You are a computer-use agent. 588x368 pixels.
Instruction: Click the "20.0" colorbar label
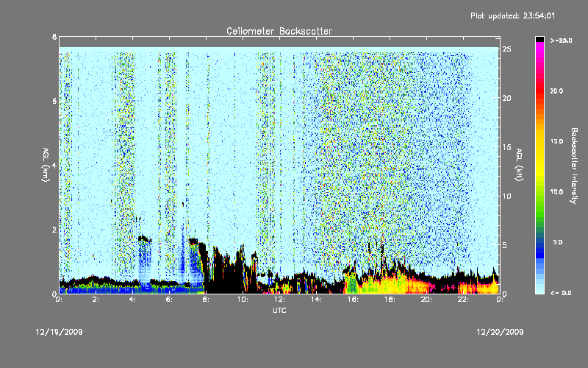(x=557, y=91)
